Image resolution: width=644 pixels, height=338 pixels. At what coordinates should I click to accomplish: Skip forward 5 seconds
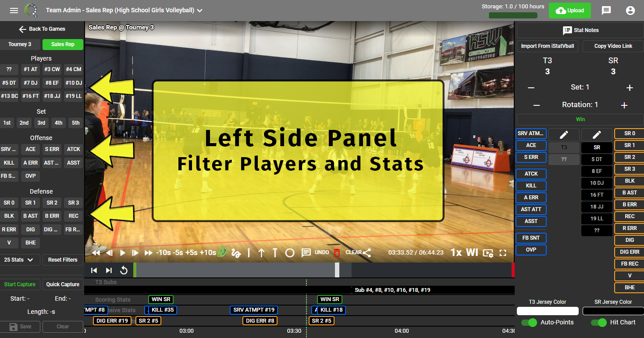(192, 253)
